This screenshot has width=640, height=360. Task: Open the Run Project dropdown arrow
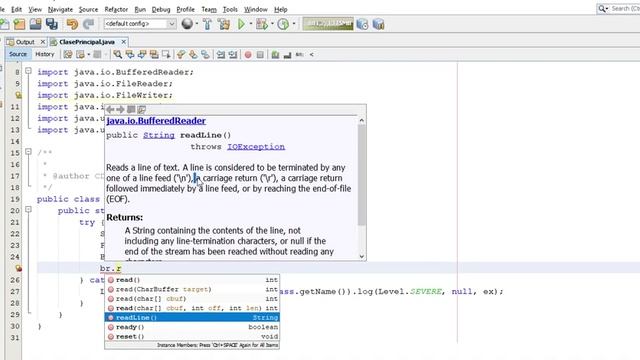[x=251, y=24]
